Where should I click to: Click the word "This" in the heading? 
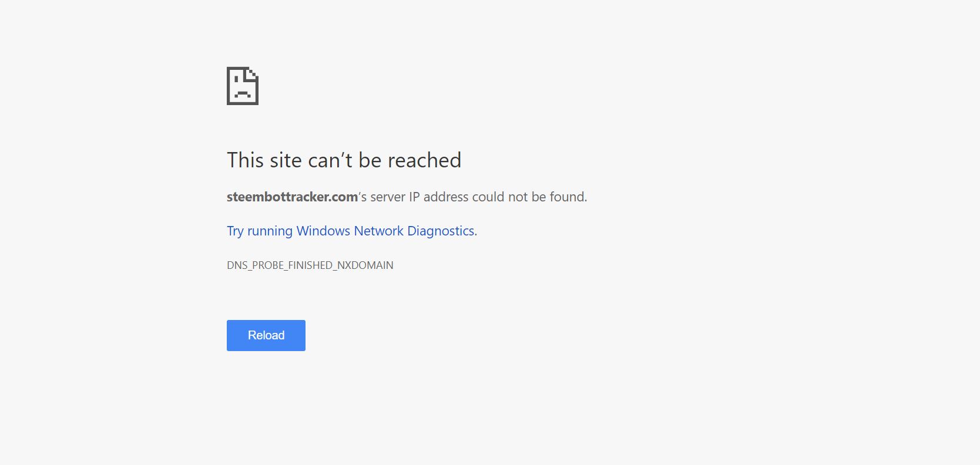click(245, 160)
